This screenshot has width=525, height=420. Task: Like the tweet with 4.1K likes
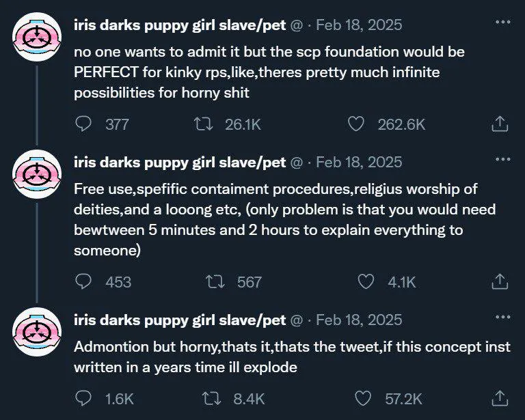point(367,281)
